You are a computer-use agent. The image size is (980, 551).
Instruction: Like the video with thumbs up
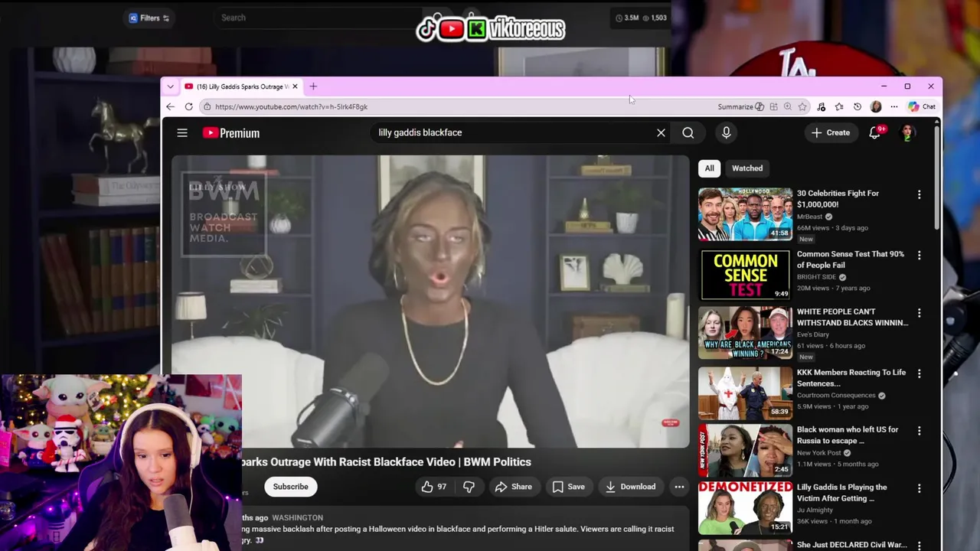pos(434,487)
